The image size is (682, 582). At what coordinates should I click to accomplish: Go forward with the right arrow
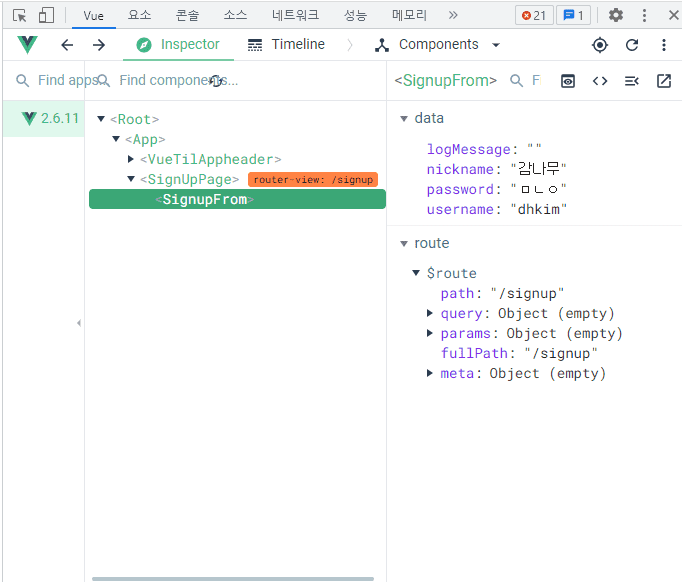pyautogui.click(x=99, y=45)
